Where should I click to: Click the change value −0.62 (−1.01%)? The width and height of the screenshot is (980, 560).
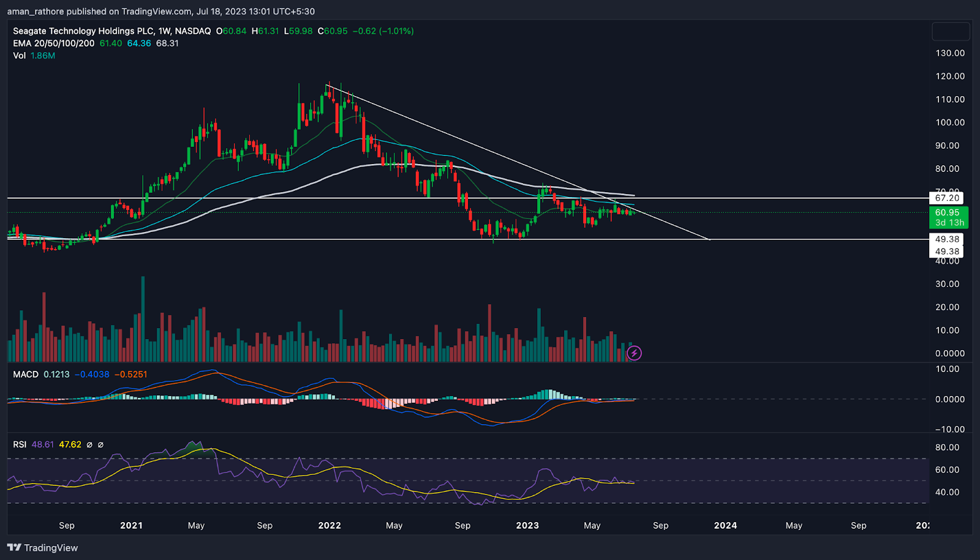coord(383,31)
